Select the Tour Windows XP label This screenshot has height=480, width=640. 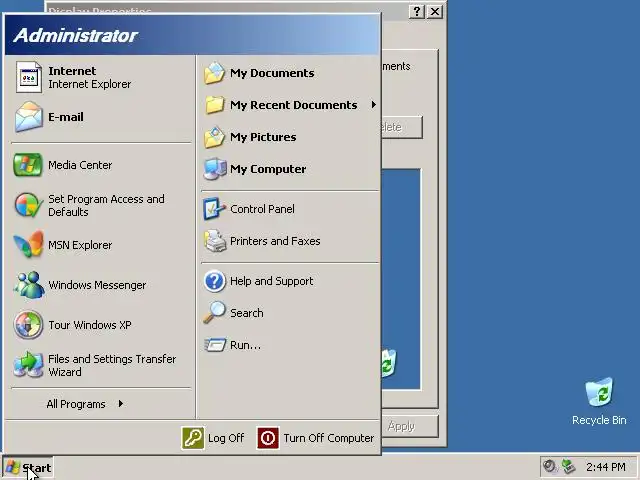(x=90, y=325)
